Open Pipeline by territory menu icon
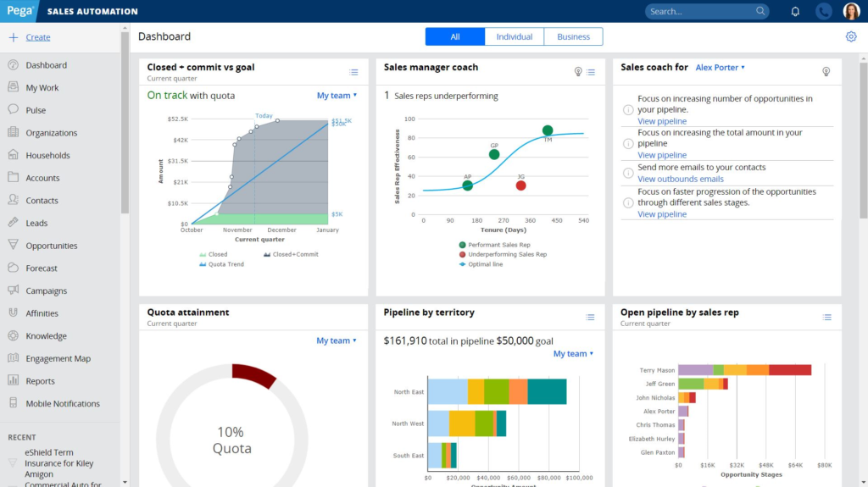 (590, 317)
